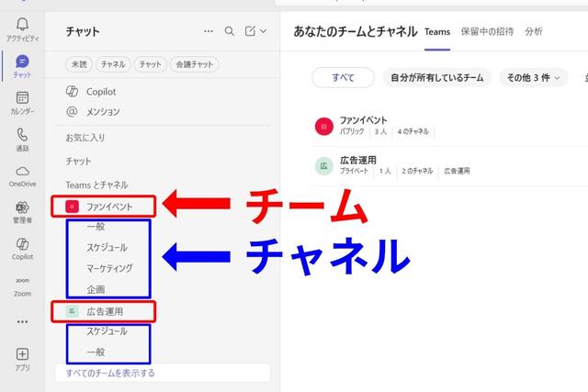Open OneDrive from the left rail
588x392 pixels.
click(x=22, y=175)
